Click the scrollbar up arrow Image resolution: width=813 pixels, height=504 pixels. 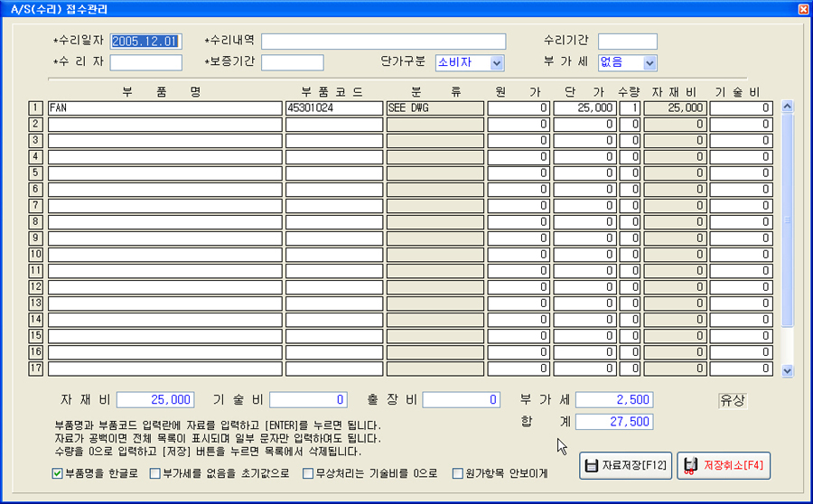coord(787,107)
